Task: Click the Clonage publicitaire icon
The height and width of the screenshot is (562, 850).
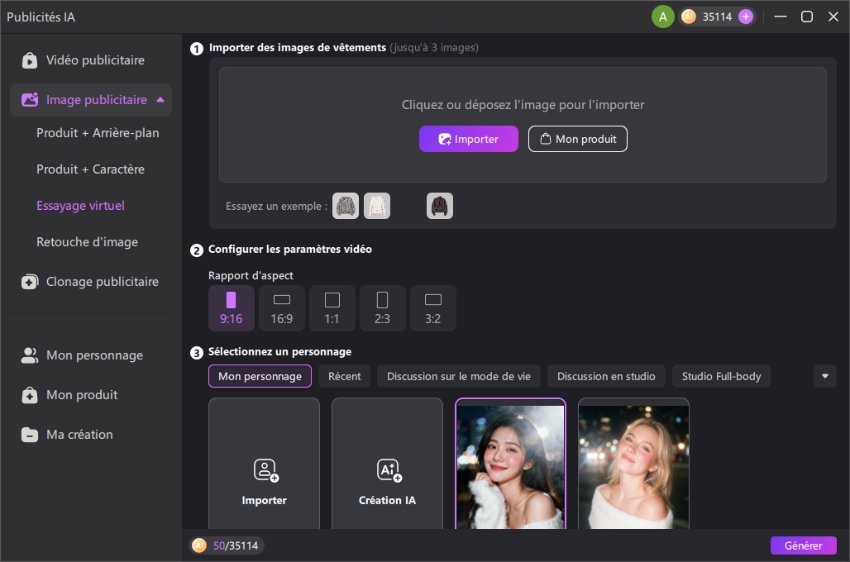Action: (x=29, y=282)
